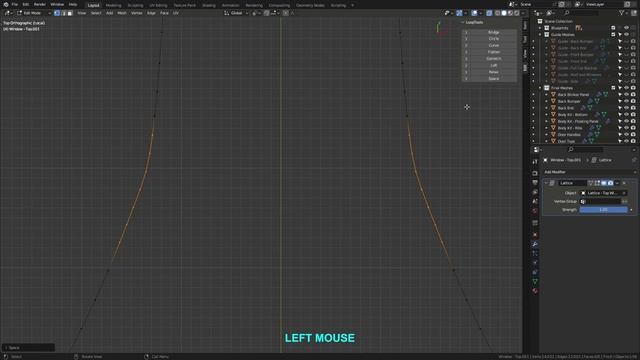Click the viewport axis navigation gizmo

point(441,29)
